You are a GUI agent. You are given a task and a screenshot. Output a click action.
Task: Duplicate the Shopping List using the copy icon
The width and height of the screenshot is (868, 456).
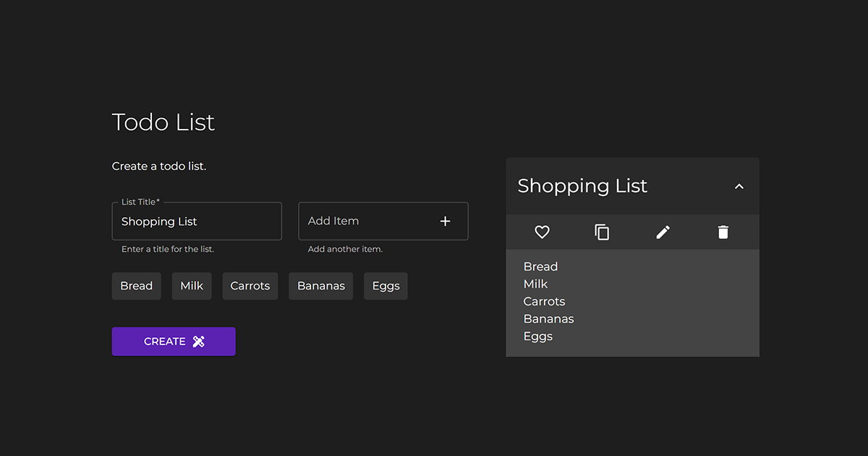tap(602, 232)
